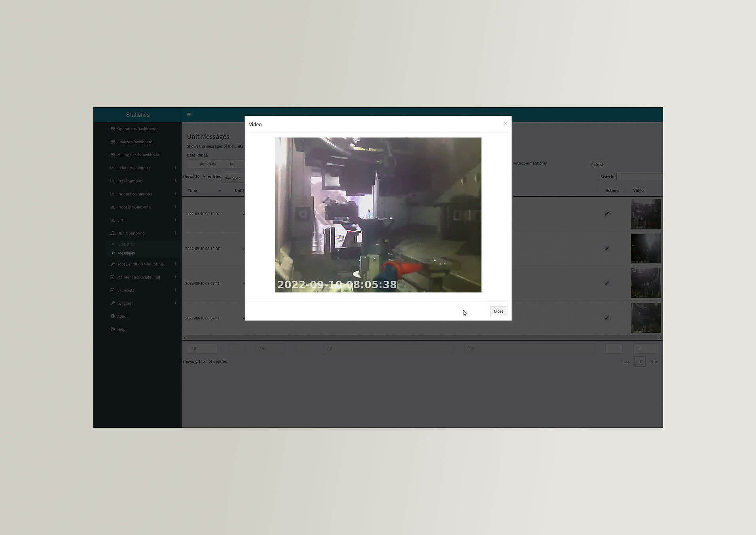Click the Reference Samples chart icon
Viewport: 756px width, 535px height.
[x=113, y=168]
